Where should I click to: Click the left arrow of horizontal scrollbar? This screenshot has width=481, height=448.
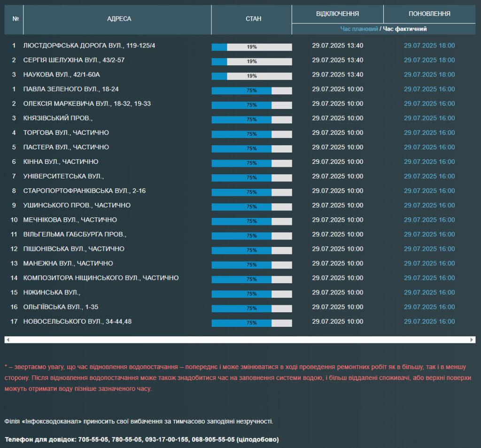click(8, 340)
